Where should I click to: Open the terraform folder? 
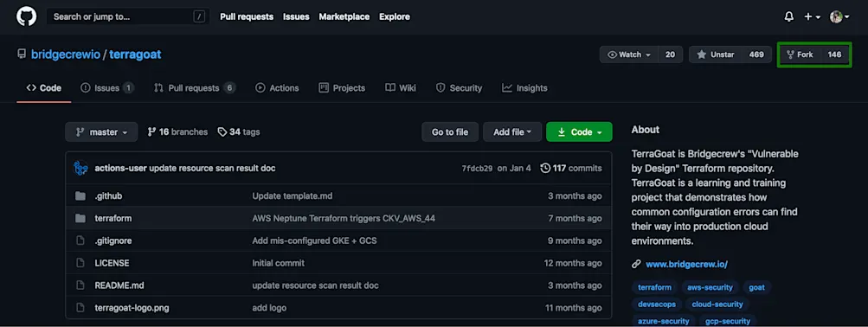coord(113,218)
